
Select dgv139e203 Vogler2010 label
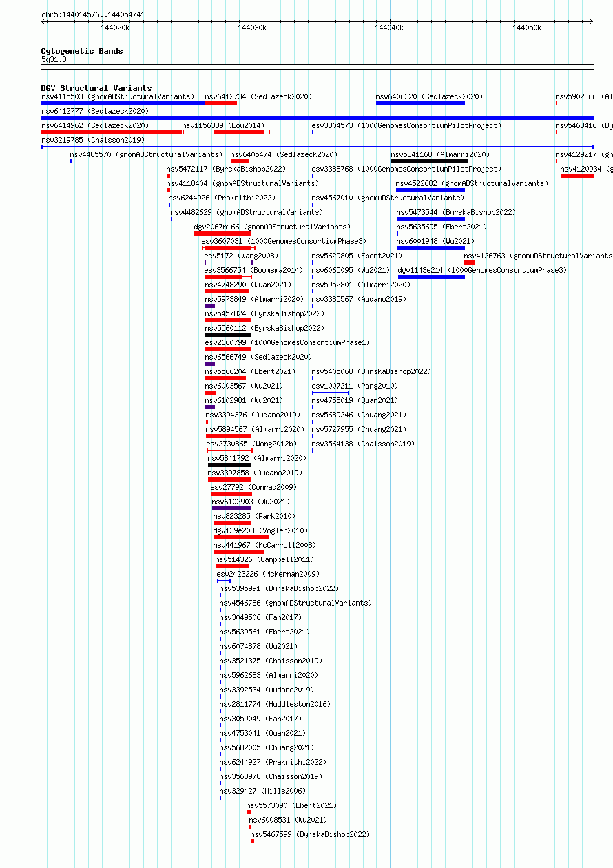(x=260, y=530)
